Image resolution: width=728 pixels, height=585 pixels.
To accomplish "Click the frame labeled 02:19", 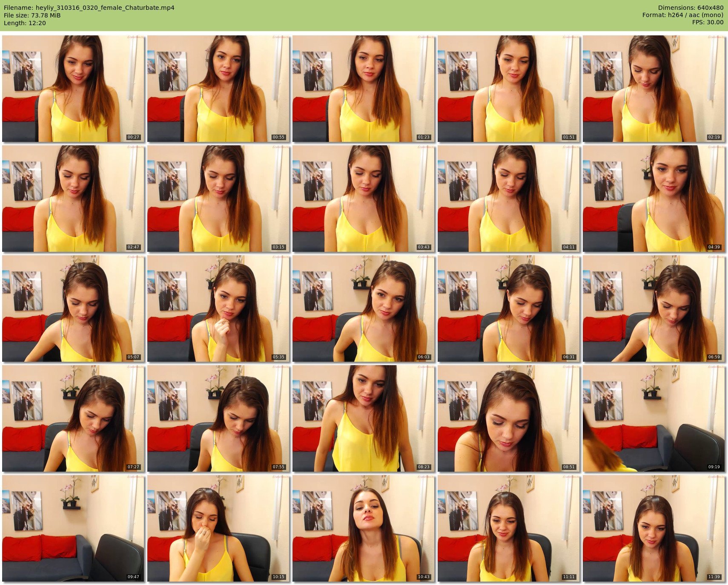I will tap(654, 89).
